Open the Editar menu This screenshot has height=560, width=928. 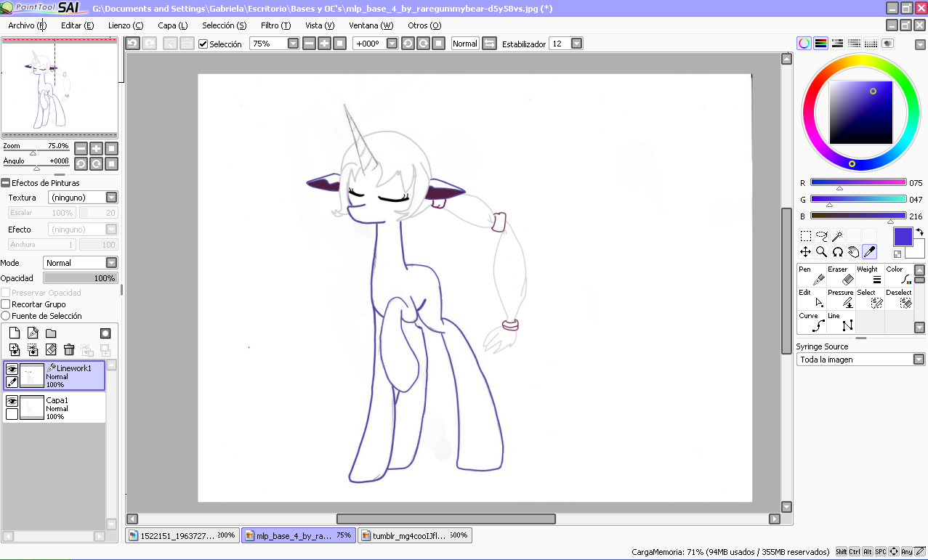pos(78,25)
